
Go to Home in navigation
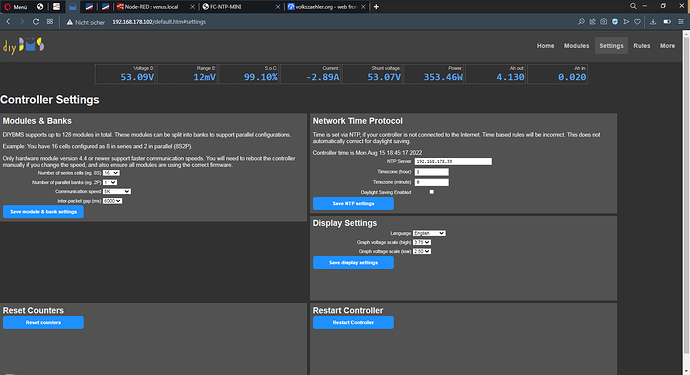(x=545, y=46)
